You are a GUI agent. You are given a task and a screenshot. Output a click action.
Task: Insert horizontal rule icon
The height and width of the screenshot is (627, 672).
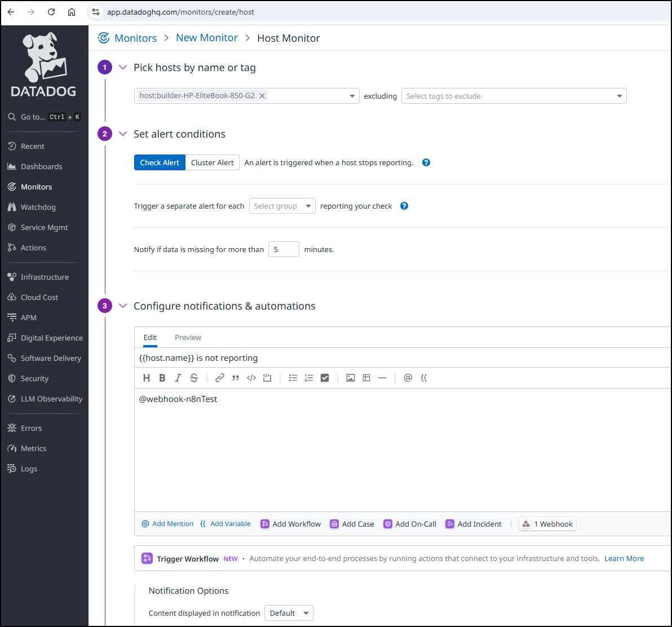pyautogui.click(x=382, y=378)
